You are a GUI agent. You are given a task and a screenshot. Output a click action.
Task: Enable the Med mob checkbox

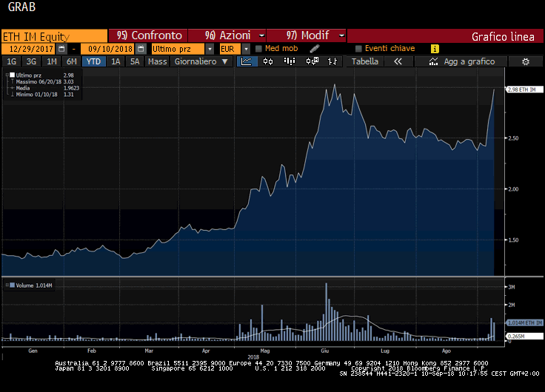(258, 49)
